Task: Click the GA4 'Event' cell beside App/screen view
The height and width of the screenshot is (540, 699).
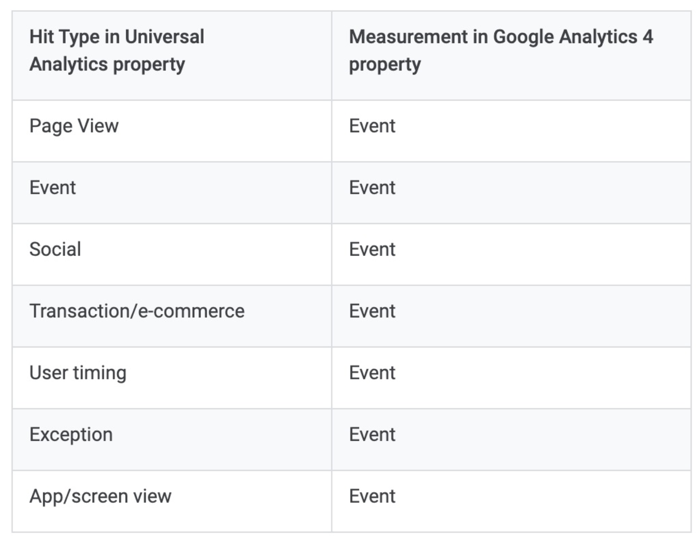Action: pyautogui.click(x=372, y=497)
